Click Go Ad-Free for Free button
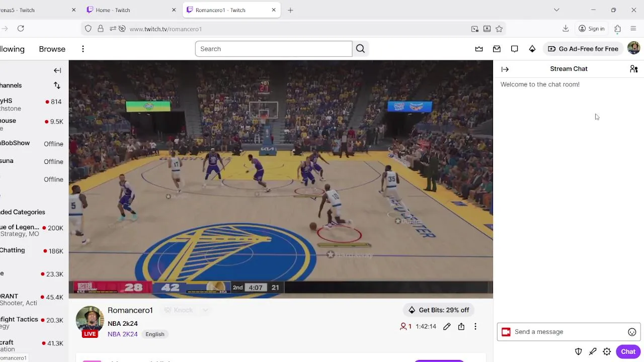Viewport: 644px width, 362px height. point(583,49)
